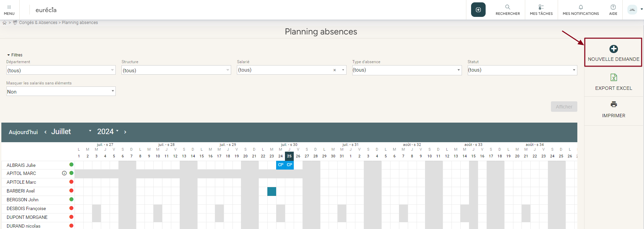Click the Export Excel icon
The height and width of the screenshot is (229, 644).
coord(614,78)
